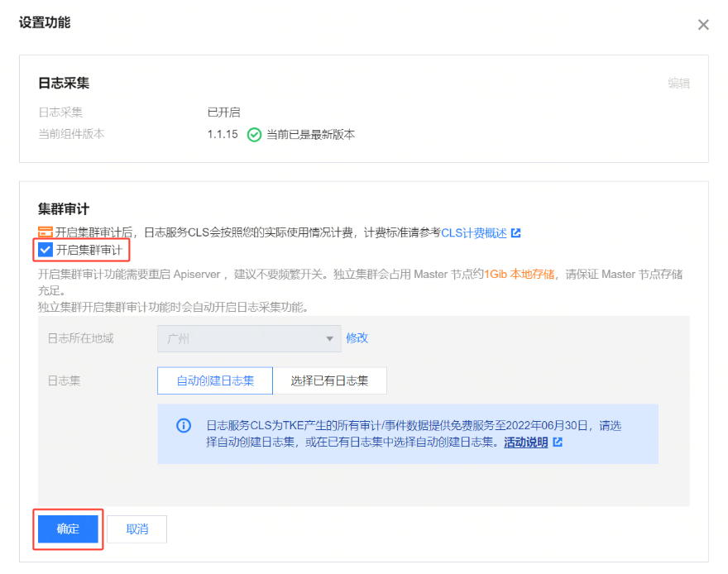728x574 pixels.
Task: Open the CLS计费概述 link
Action: coord(473,233)
